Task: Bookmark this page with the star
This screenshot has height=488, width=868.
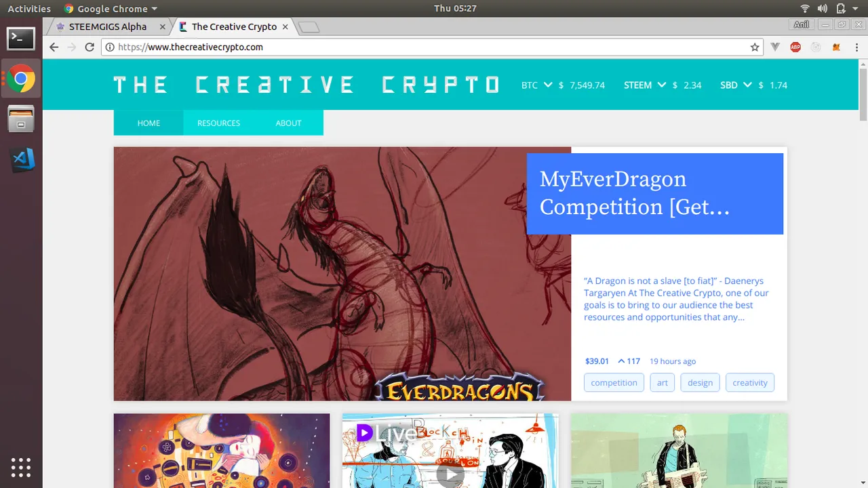Action: (755, 47)
